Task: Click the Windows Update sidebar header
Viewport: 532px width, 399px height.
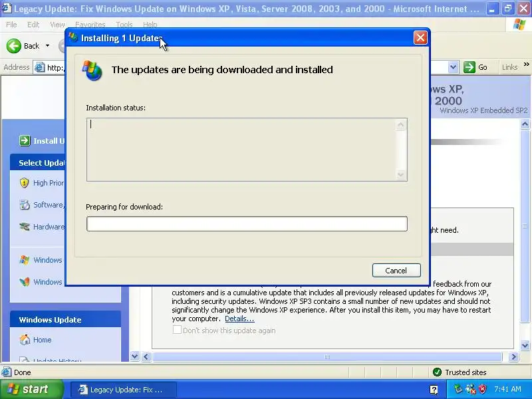Action: pyautogui.click(x=65, y=320)
